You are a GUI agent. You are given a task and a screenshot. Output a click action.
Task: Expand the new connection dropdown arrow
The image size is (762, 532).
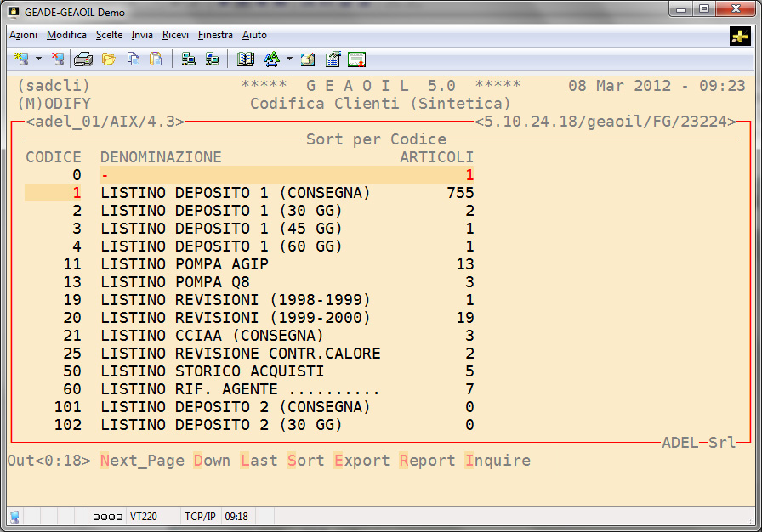pos(38,59)
